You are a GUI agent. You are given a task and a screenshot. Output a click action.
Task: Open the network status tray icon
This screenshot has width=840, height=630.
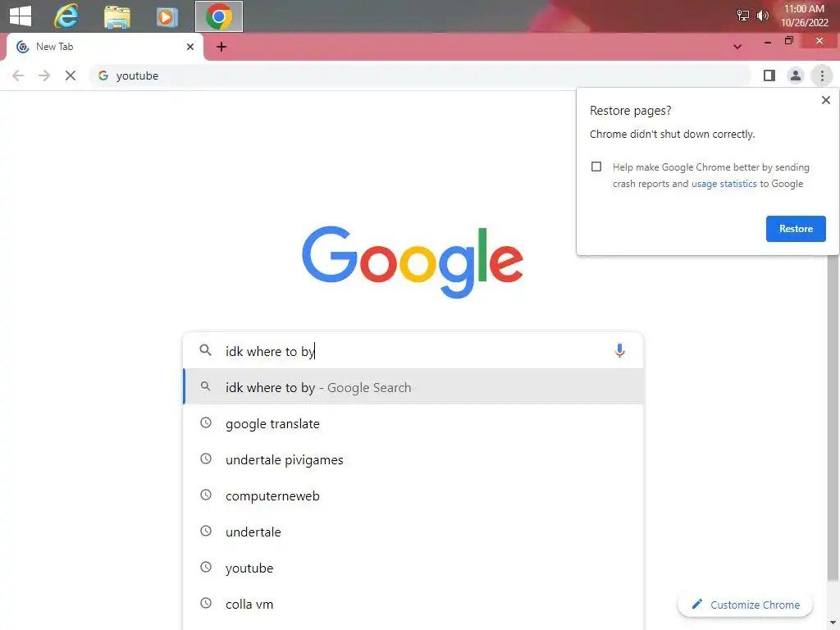pos(742,16)
